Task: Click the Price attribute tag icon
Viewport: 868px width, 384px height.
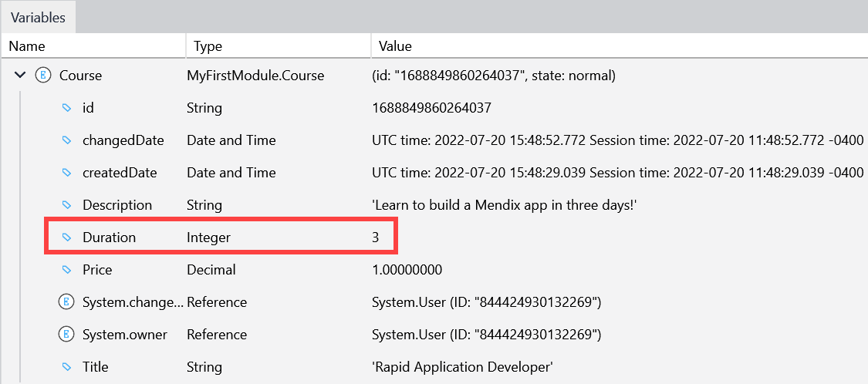Action: coord(66,270)
